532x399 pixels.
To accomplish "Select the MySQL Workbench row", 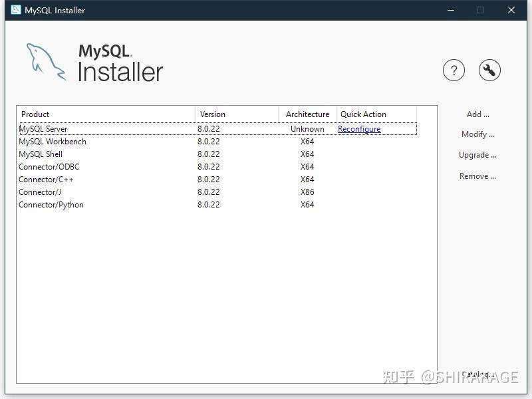I will pos(100,142).
